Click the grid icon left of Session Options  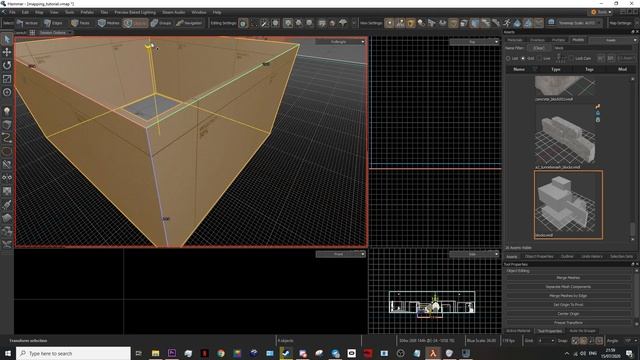coord(32,32)
